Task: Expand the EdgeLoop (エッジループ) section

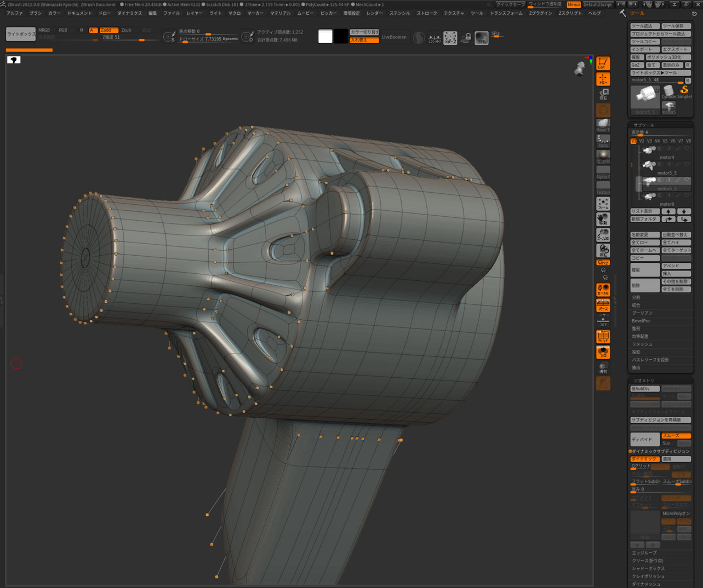Action: tap(644, 553)
